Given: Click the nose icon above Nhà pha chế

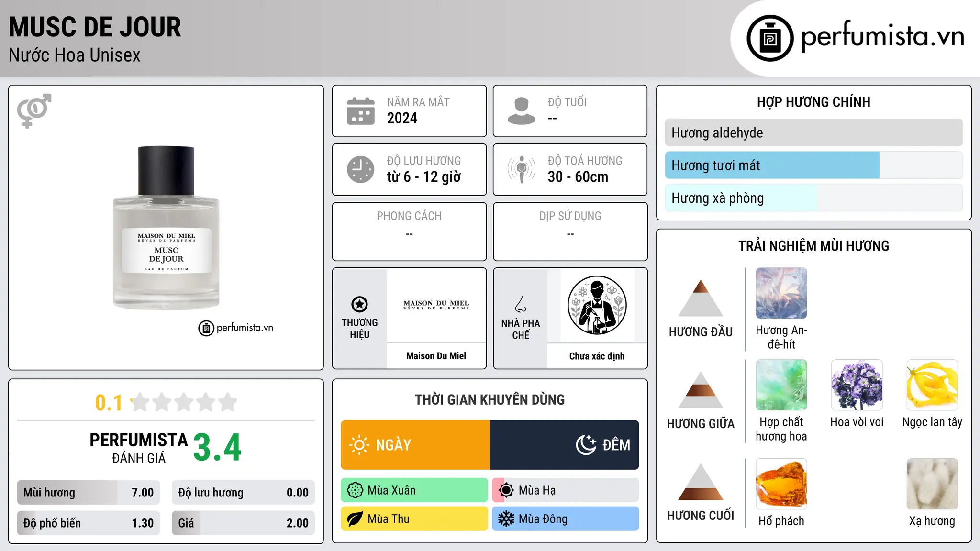Looking at the screenshot, I should (521, 304).
